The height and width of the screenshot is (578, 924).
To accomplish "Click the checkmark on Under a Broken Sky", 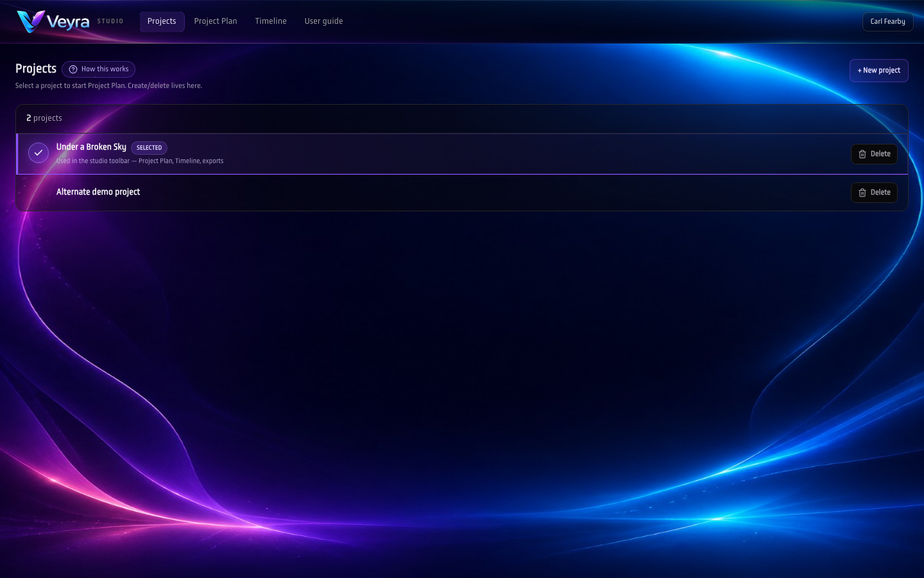I will [38, 153].
